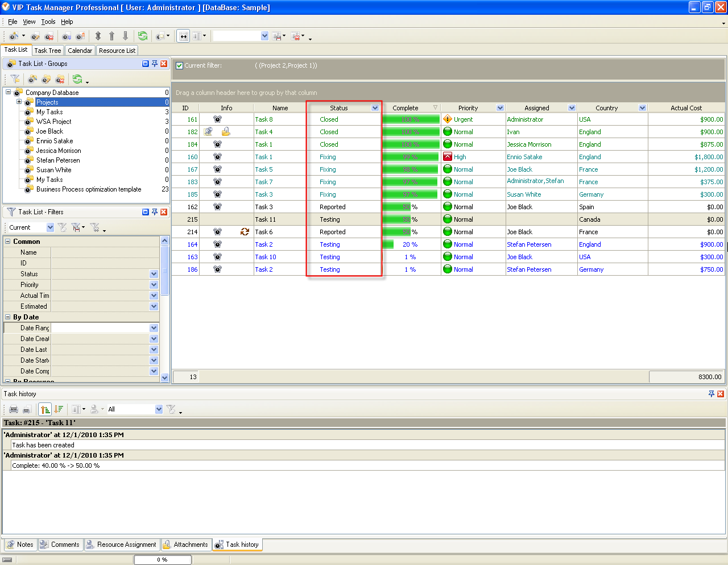The image size is (728, 565).
Task: Click the Sort Descending icon in Task history toolbar
Action: [x=59, y=409]
